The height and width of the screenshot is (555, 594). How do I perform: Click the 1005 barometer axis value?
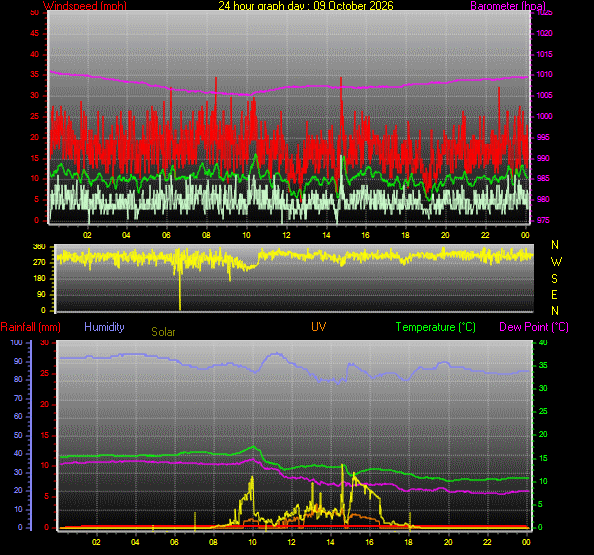pos(544,95)
